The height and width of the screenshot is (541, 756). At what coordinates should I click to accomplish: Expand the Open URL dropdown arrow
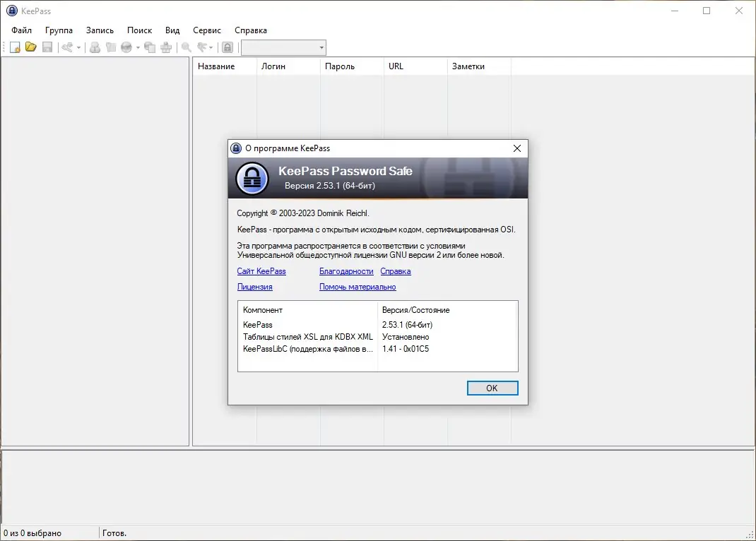[138, 47]
